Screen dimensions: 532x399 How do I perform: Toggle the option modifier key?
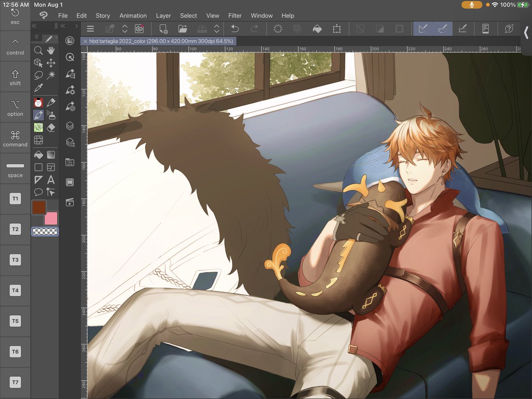click(15, 107)
